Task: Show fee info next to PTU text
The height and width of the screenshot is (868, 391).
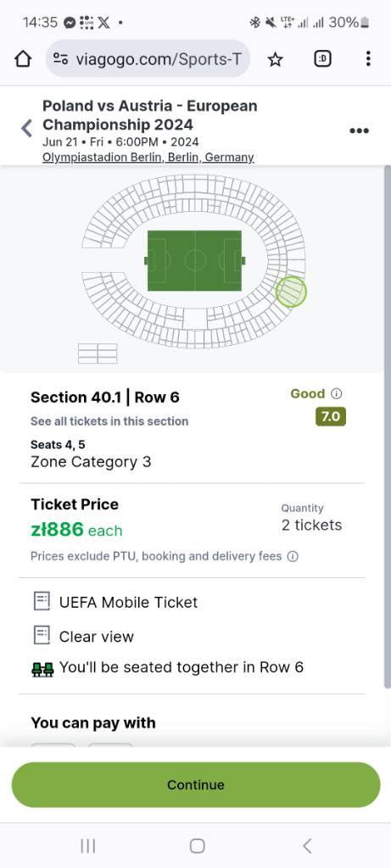Action: [x=293, y=556]
